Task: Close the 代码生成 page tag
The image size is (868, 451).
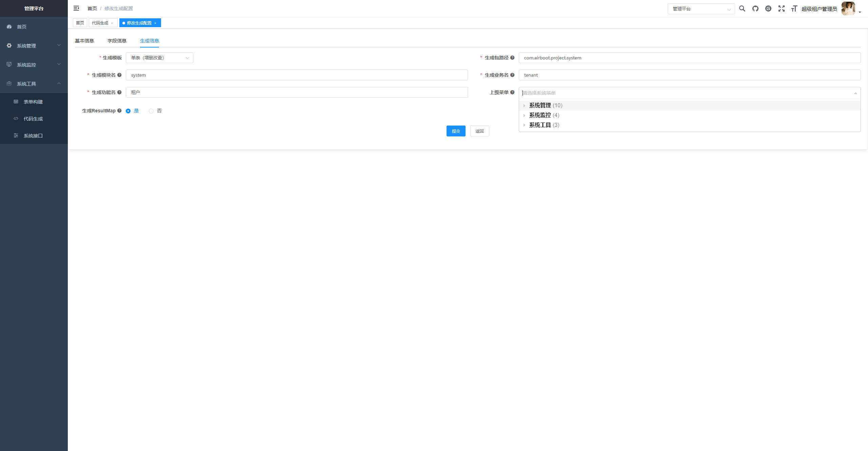Action: pos(112,23)
